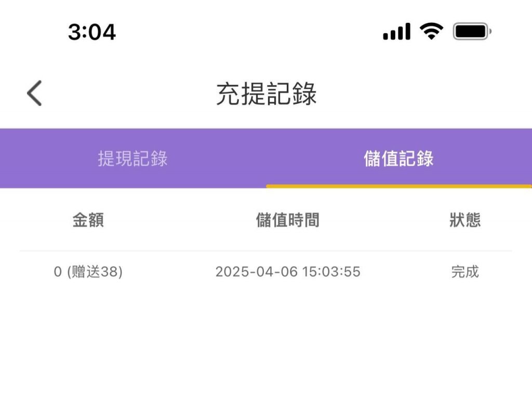Open the 0 (赠送38) amount entry
Screen dimensions: 532x411
coord(88,272)
